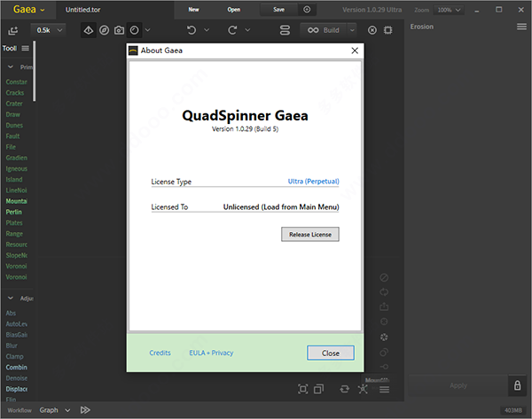Screen dimensions: 532x419
Task: Click the circled-x icon in side strip
Action: coord(384,322)
